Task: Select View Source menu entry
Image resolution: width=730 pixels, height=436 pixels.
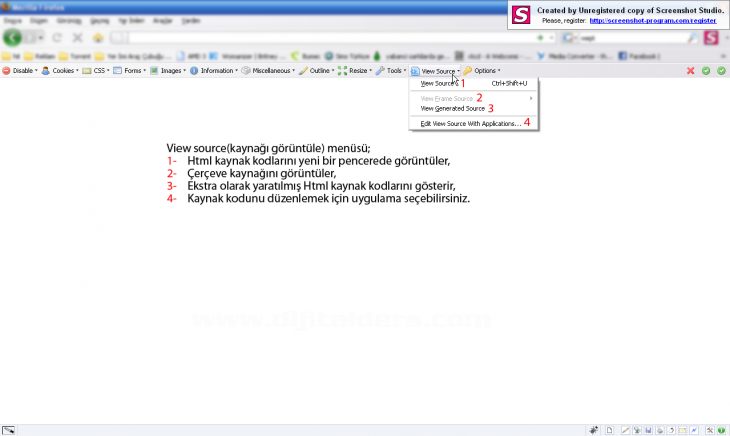Action: point(437,84)
